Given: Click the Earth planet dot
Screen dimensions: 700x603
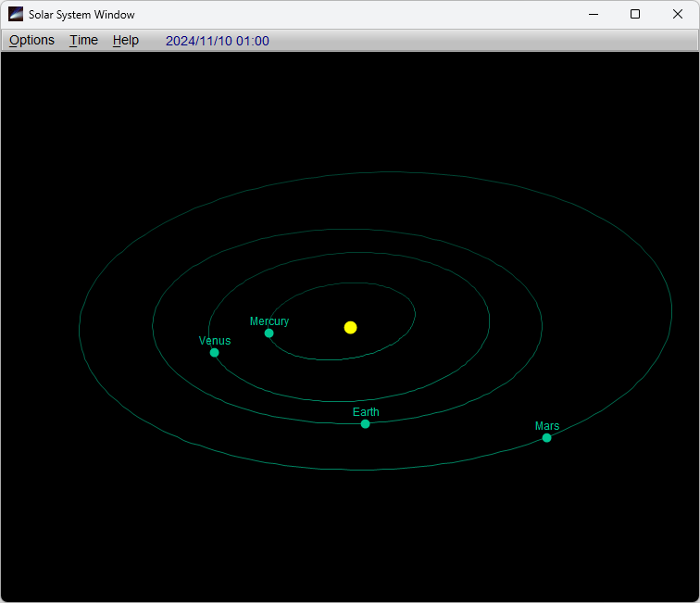Looking at the screenshot, I should [x=365, y=423].
